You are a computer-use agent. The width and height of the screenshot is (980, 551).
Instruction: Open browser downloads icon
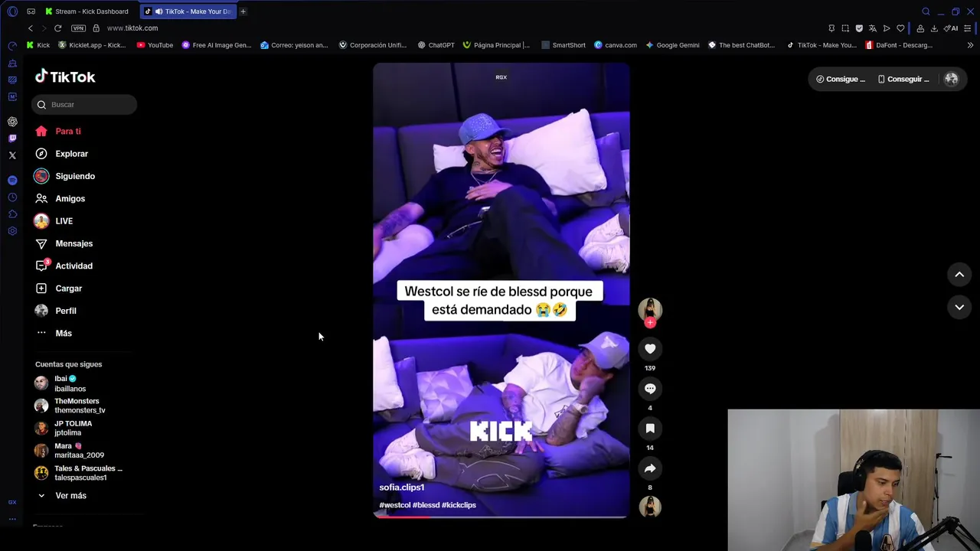point(934,28)
